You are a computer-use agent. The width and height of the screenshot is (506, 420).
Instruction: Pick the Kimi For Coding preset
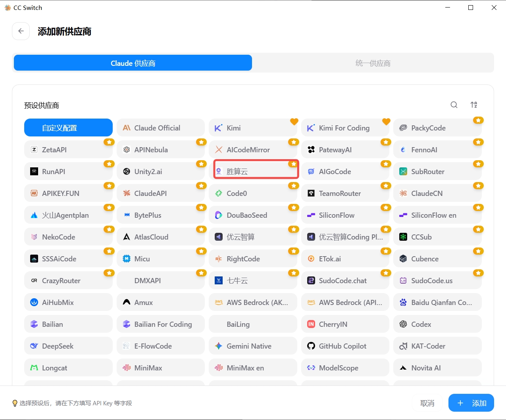point(345,128)
